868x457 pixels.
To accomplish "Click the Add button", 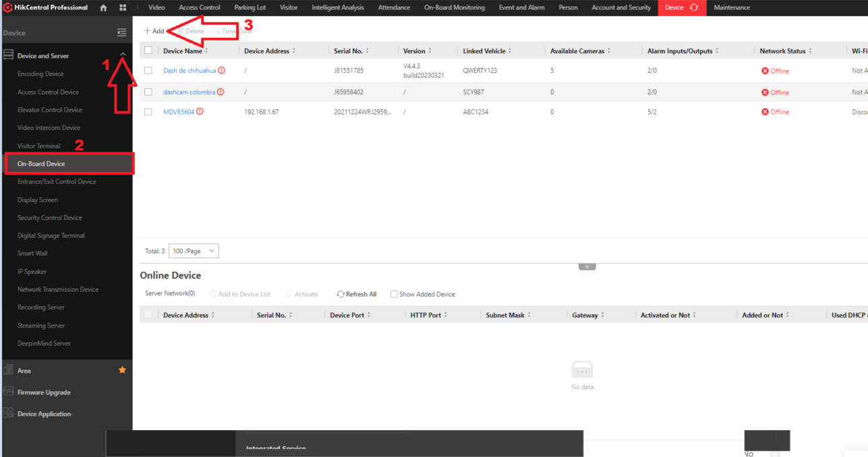I will (154, 31).
